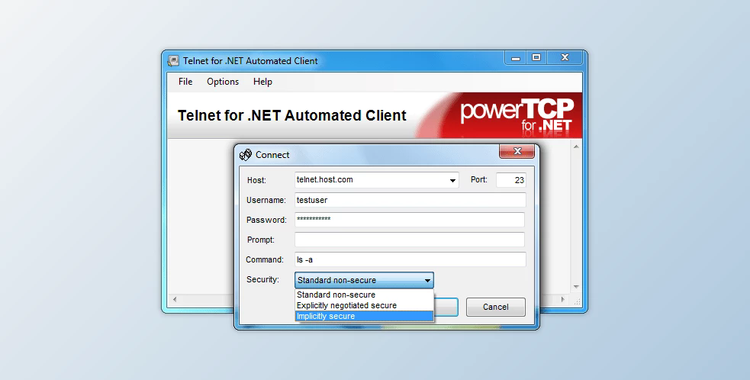The width and height of the screenshot is (750, 380).
Task: Pick 'Standard non-secure' in dropdown list
Action: [364, 295]
